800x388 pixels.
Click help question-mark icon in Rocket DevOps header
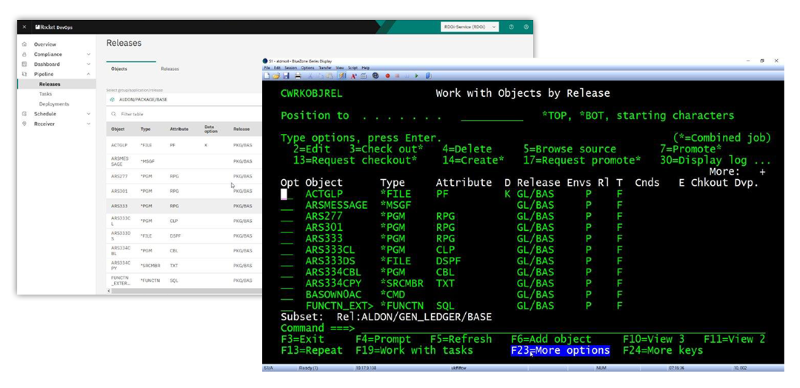(511, 27)
